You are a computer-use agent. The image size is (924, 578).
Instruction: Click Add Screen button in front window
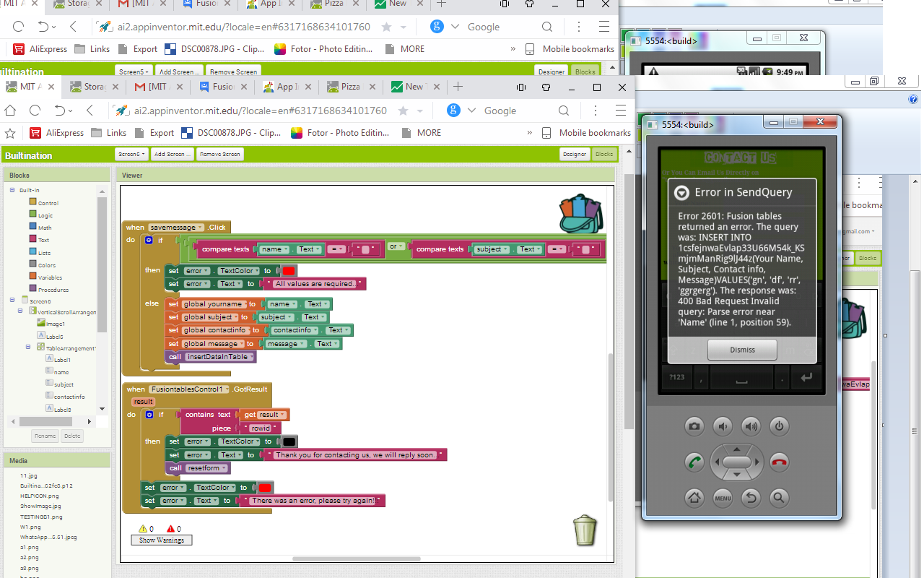173,154
